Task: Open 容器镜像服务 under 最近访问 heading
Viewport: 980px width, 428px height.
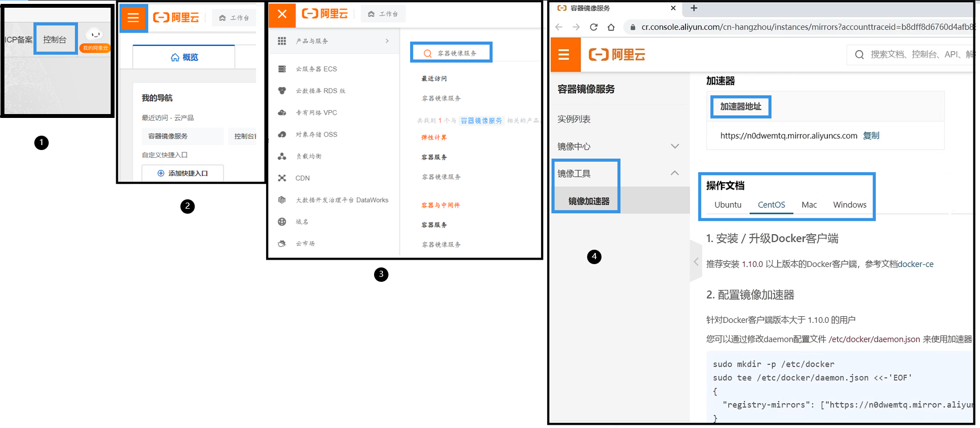Action: pyautogui.click(x=441, y=98)
